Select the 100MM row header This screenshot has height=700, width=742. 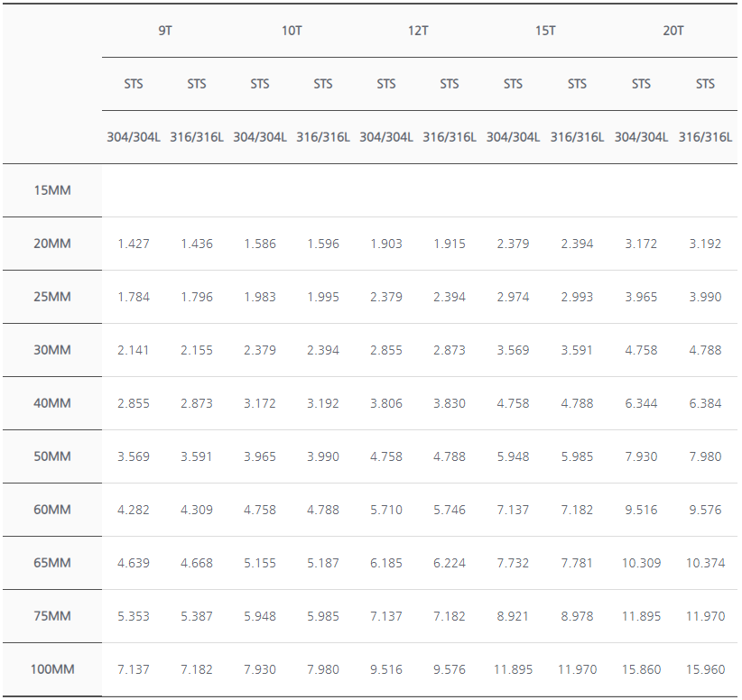[x=52, y=669]
